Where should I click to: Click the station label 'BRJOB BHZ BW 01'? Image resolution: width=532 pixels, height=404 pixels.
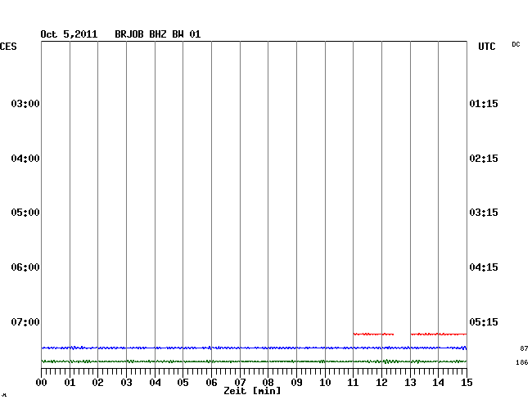coord(157,34)
